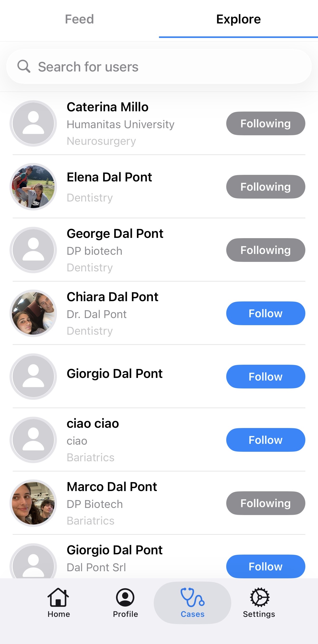Tap ciao ciao's default avatar icon
318x644 pixels.
tap(33, 440)
